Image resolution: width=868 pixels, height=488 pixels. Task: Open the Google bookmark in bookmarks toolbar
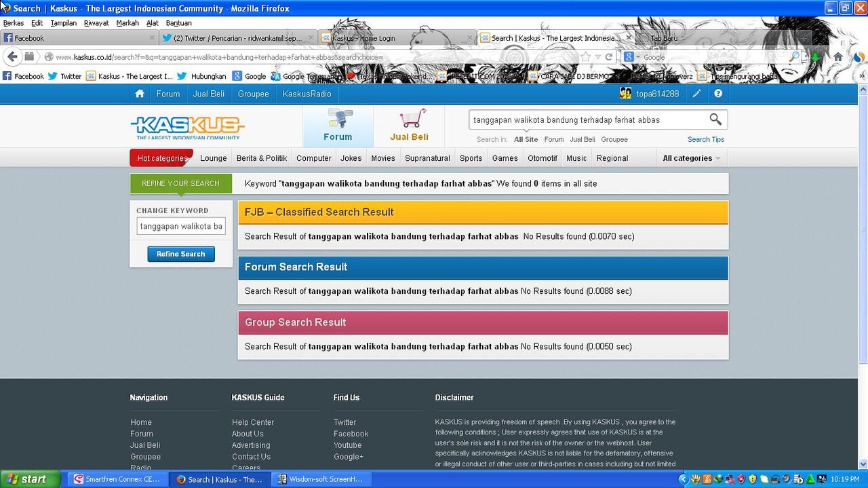[249, 76]
